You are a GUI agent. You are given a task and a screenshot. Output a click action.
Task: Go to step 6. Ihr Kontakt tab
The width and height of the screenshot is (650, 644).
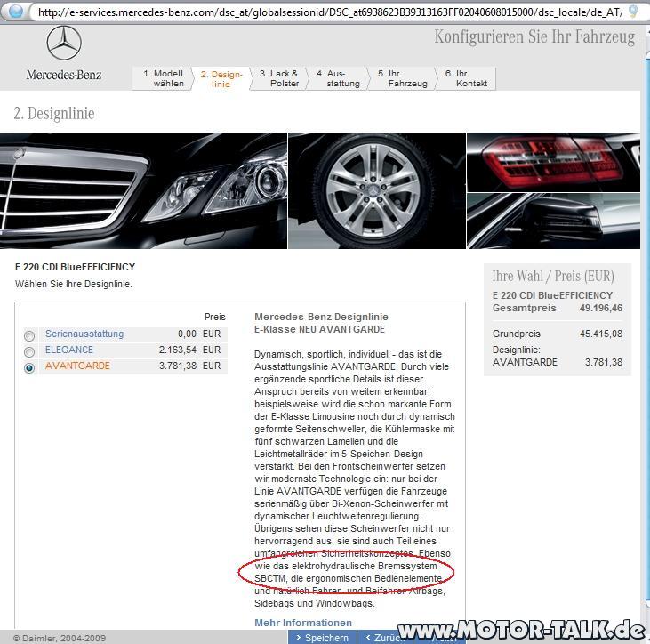[466, 78]
